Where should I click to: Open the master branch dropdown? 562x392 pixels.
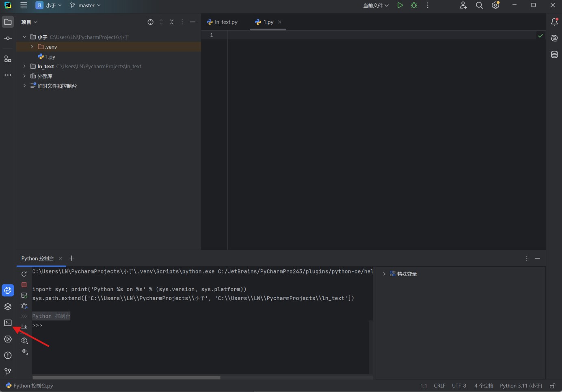pyautogui.click(x=85, y=5)
